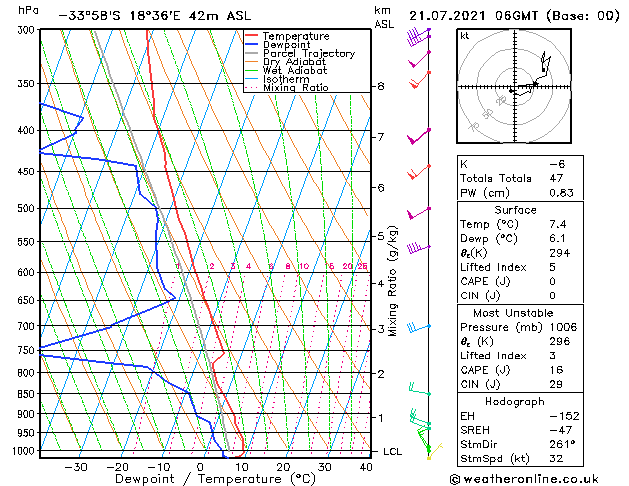Viewport: 629px width, 486px height.
Task: Click the surface Temp value 7.4
Action: pos(558,224)
